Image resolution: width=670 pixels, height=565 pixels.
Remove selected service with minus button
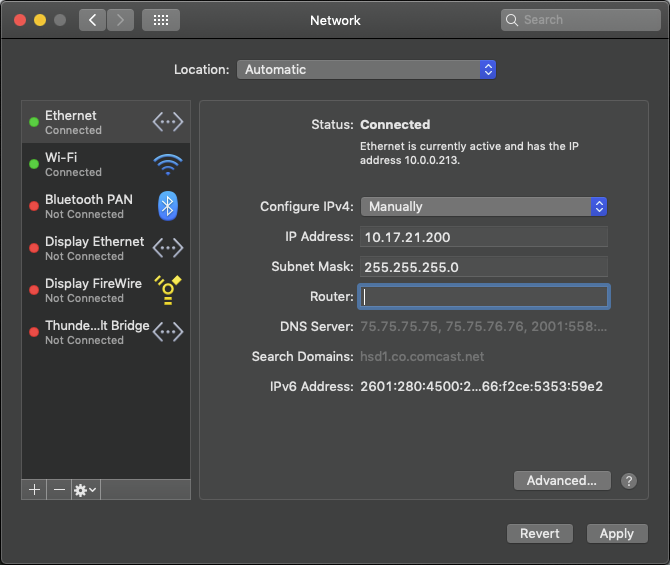(59, 490)
